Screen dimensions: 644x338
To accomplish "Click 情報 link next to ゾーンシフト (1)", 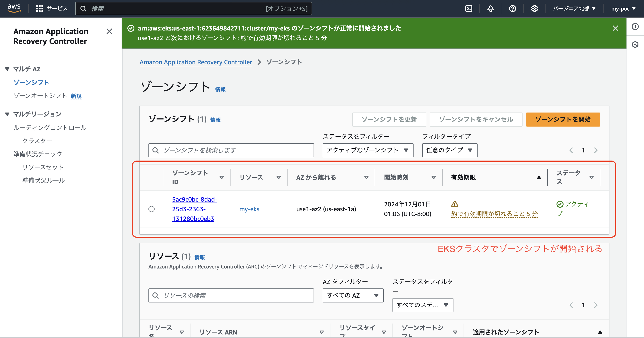I will pos(215,120).
